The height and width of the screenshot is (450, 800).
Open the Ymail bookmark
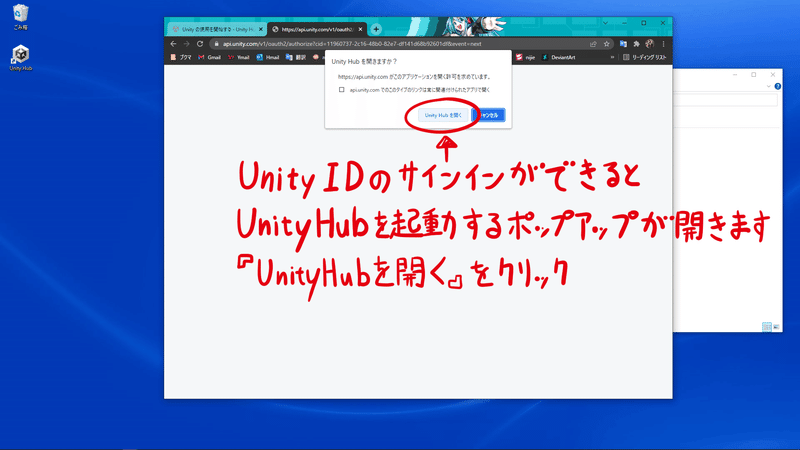point(239,57)
